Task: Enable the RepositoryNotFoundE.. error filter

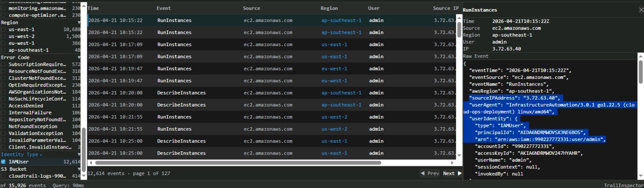Action: 3,120
